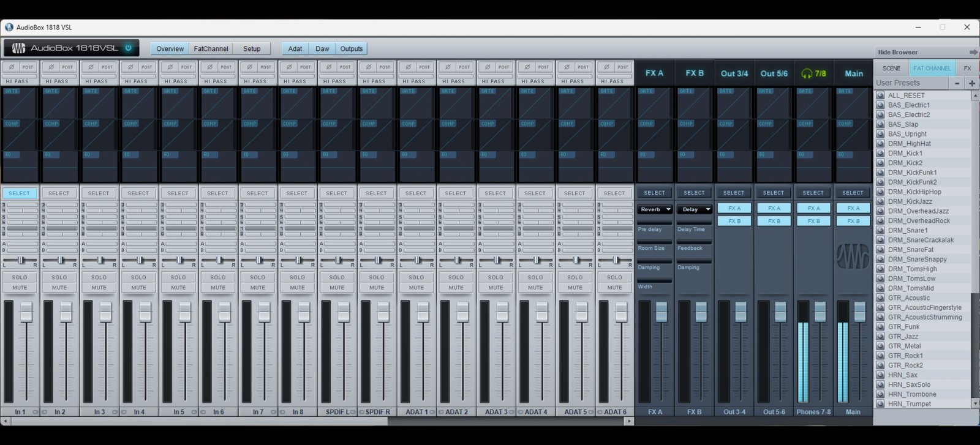Select the FX A channel
Screen dimensions: 980x445
tap(654, 193)
